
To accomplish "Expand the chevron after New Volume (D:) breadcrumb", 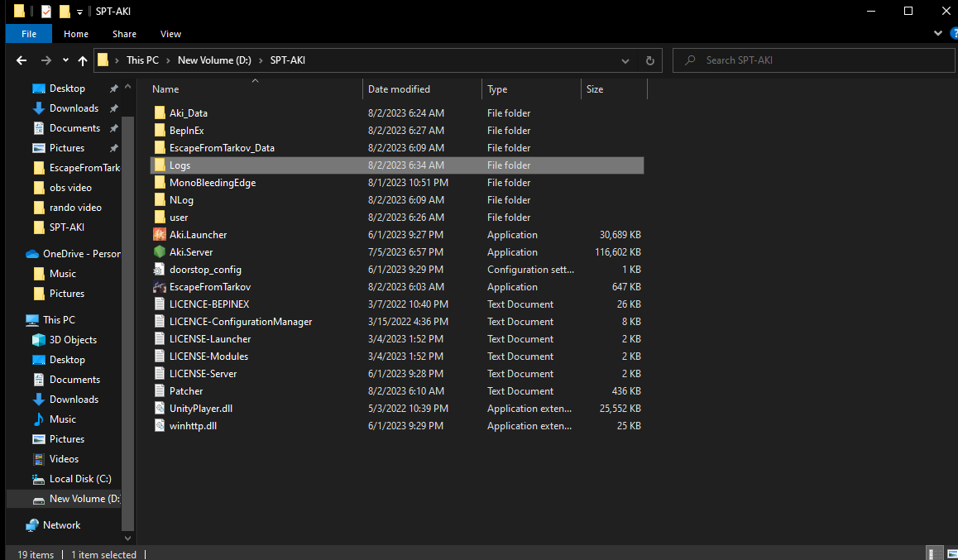I will click(x=261, y=60).
